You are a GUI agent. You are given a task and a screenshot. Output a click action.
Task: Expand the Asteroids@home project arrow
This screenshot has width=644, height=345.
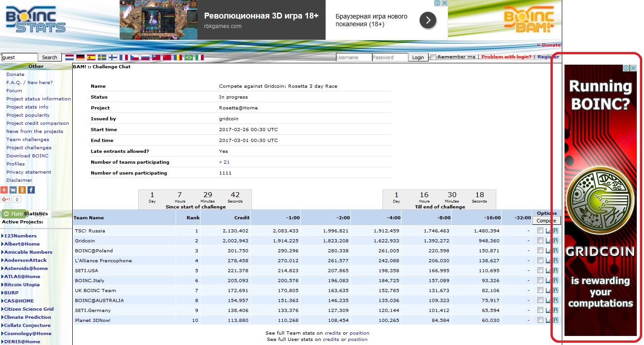click(x=2, y=269)
